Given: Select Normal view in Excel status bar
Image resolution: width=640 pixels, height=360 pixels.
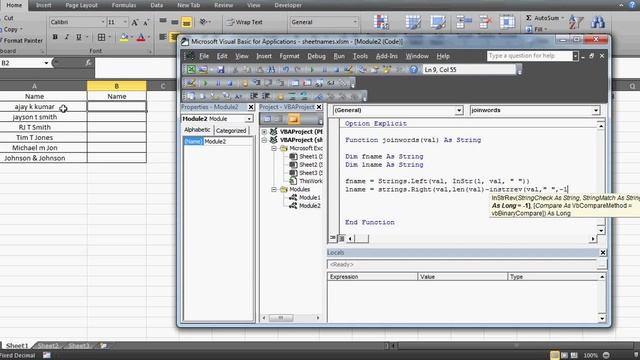Looking at the screenshot, I should point(554,355).
